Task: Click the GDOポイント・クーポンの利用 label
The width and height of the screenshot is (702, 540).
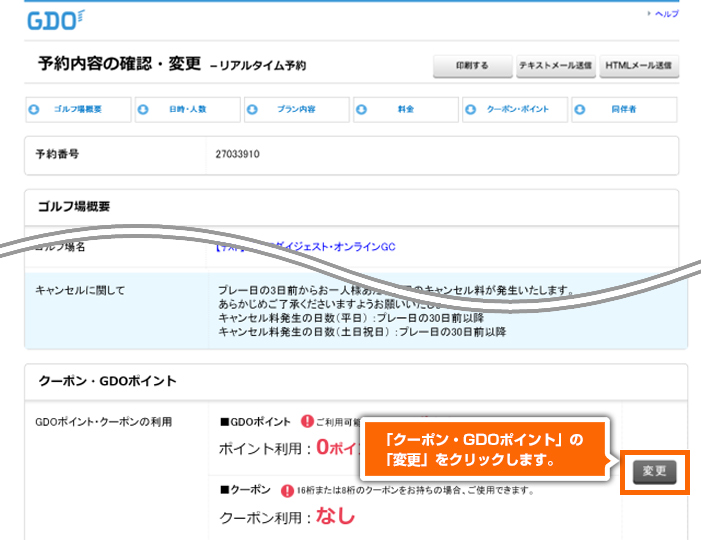Action: point(104,422)
